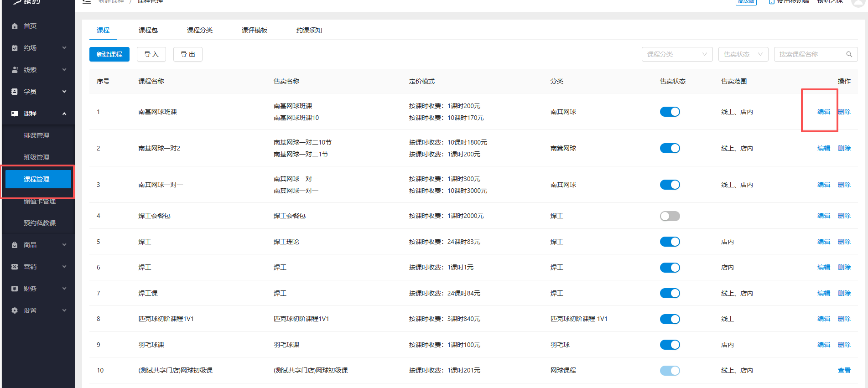Expand the 线索 sidebar menu
This screenshot has width=868, height=388.
(x=64, y=70)
